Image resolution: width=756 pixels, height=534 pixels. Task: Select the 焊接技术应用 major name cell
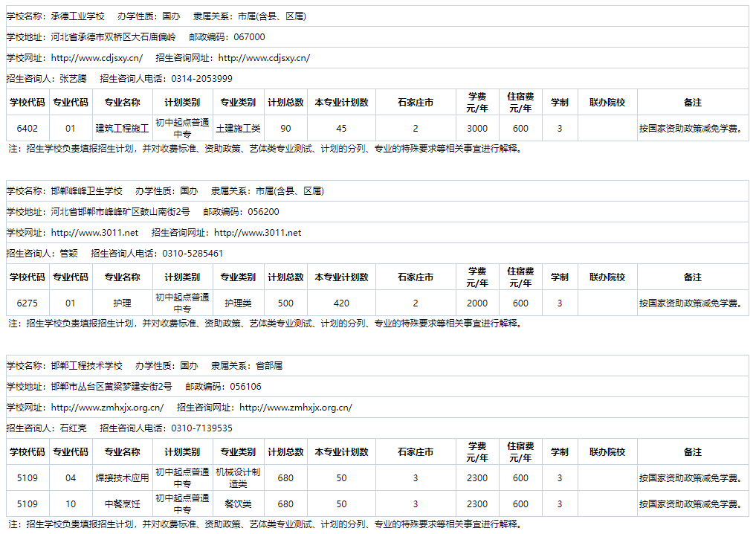click(122, 477)
